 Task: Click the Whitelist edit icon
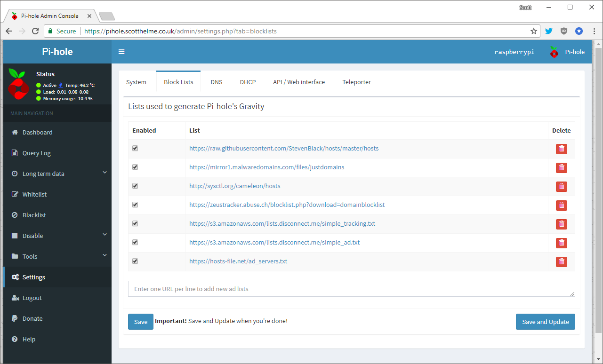coord(15,194)
